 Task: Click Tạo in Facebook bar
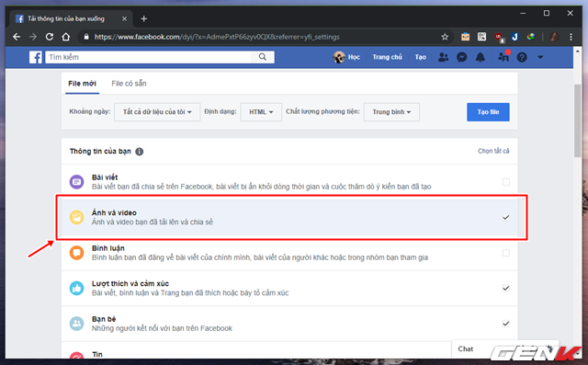point(421,57)
